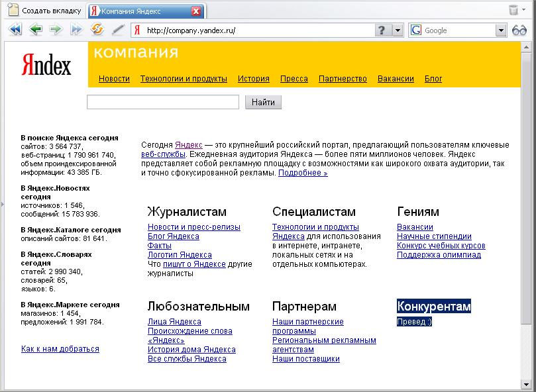Go back with the green left arrow
The height and width of the screenshot is (392, 536).
tap(35, 29)
